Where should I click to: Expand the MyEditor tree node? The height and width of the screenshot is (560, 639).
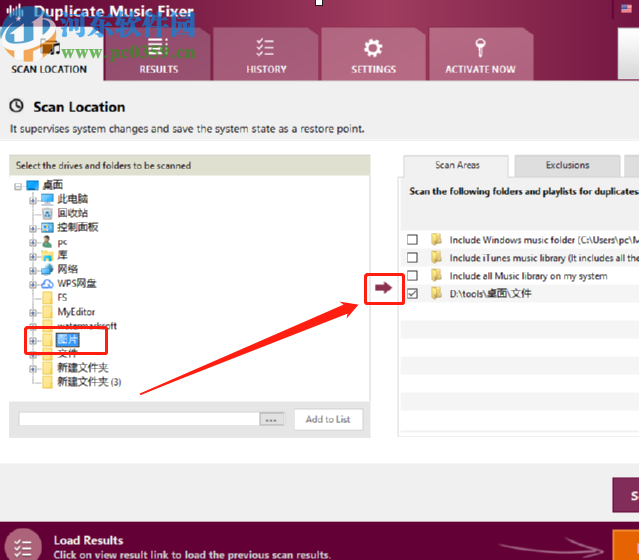[33, 313]
